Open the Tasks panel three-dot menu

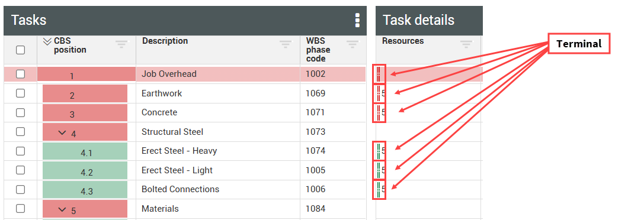coord(357,20)
